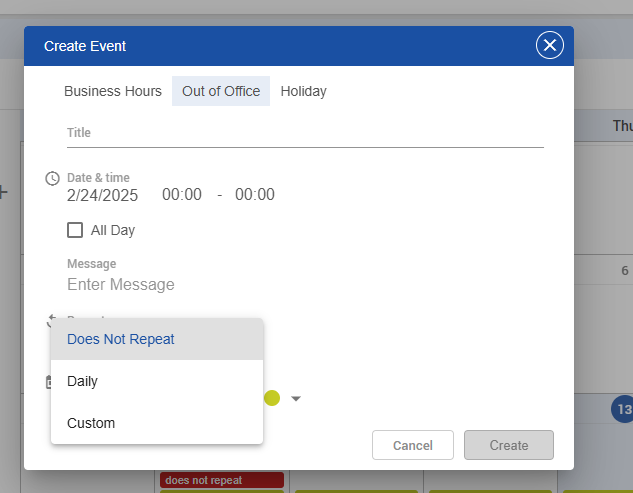
Task: Click the repeat icon left of dropdown
Action: [x=52, y=320]
